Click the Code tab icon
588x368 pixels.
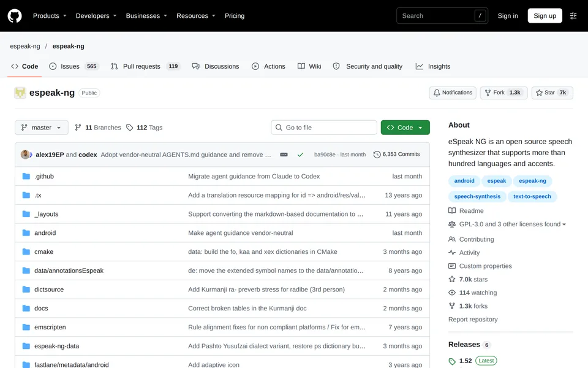(x=15, y=66)
